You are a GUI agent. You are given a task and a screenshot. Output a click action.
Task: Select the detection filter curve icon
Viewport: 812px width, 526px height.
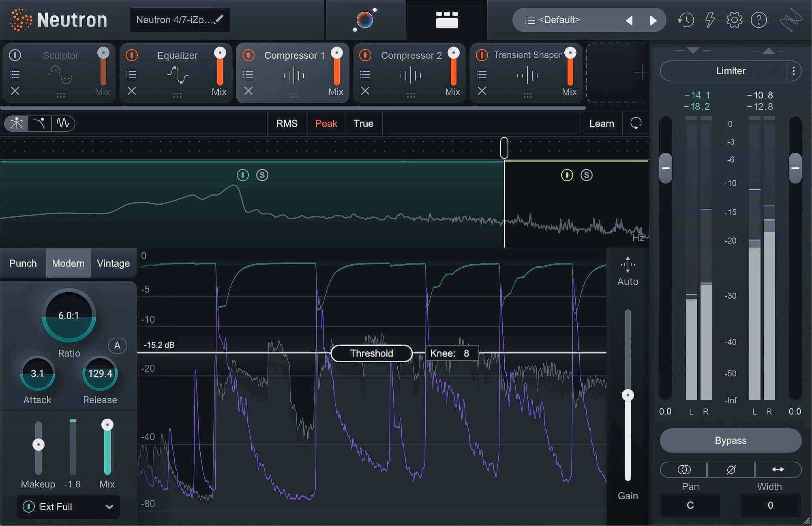coord(39,123)
